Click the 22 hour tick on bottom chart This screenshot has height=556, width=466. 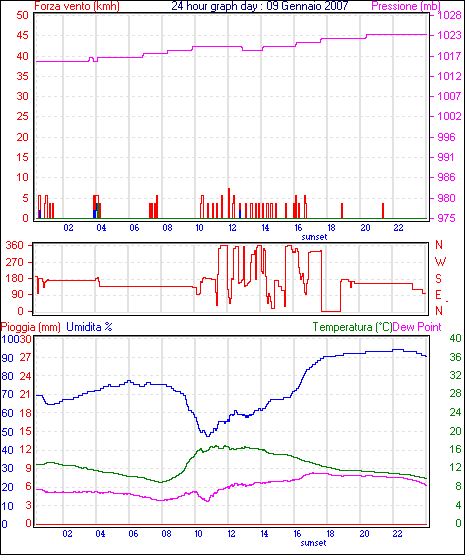tap(397, 534)
